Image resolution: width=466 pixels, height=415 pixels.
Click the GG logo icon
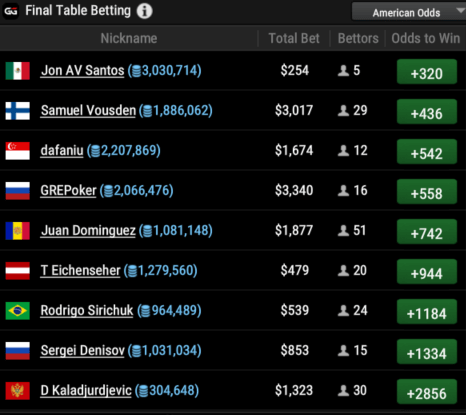tap(11, 11)
